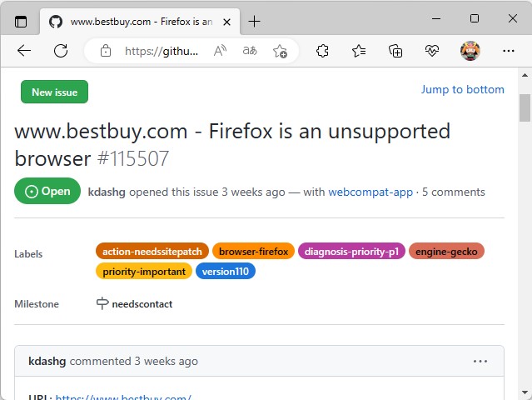The height and width of the screenshot is (400, 532).
Task: Open the needscontact milestone
Action: pyautogui.click(x=142, y=304)
